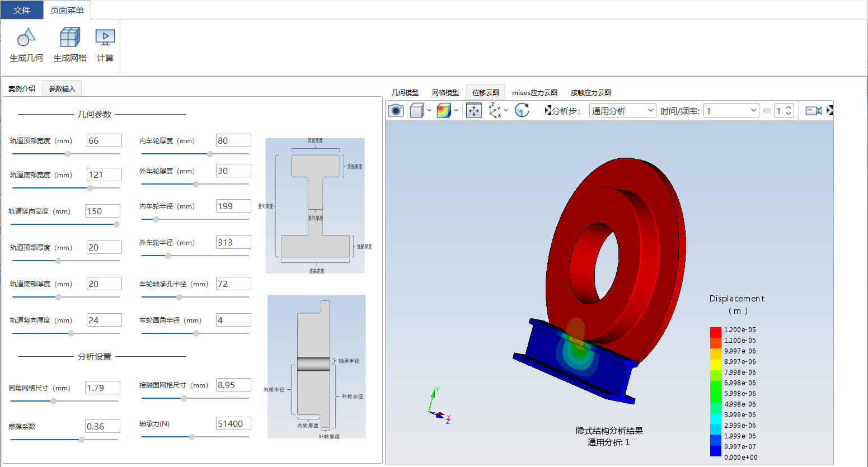Open the 分析步 通用分析 combo box
Screen dimensions: 868x467
622,111
